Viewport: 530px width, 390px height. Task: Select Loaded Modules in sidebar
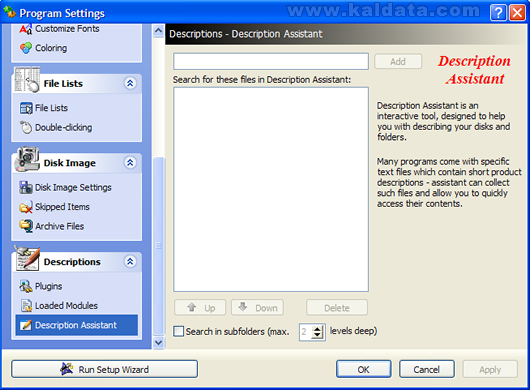(x=67, y=306)
